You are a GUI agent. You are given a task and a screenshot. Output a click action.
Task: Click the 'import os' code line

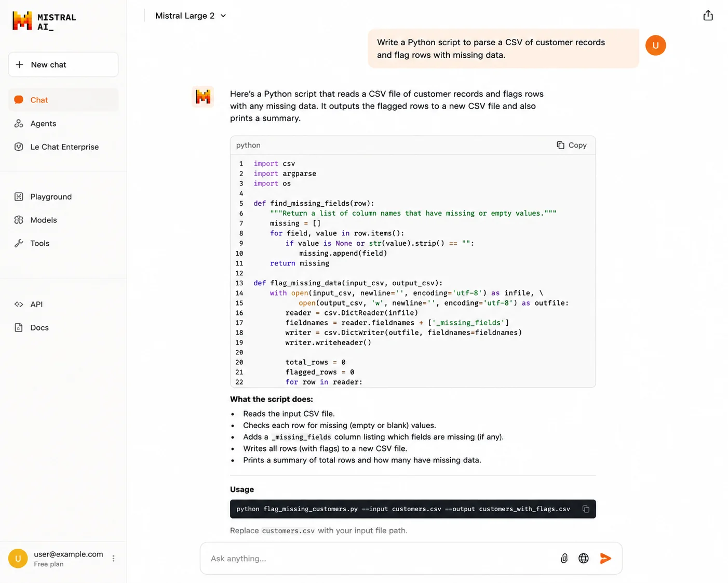tap(272, 183)
